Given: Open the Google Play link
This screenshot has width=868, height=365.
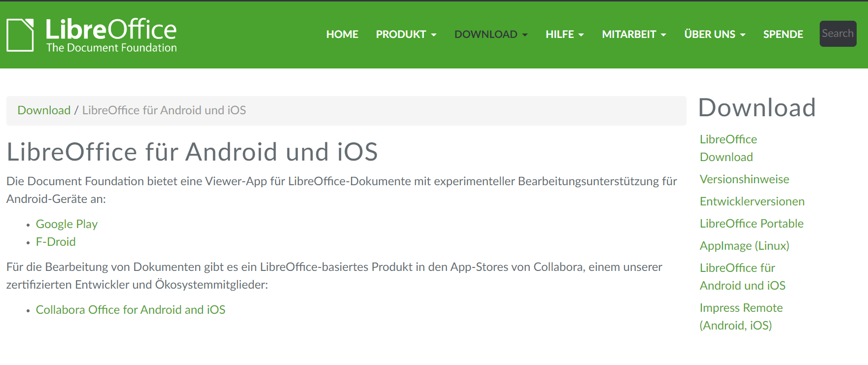Looking at the screenshot, I should [67, 224].
